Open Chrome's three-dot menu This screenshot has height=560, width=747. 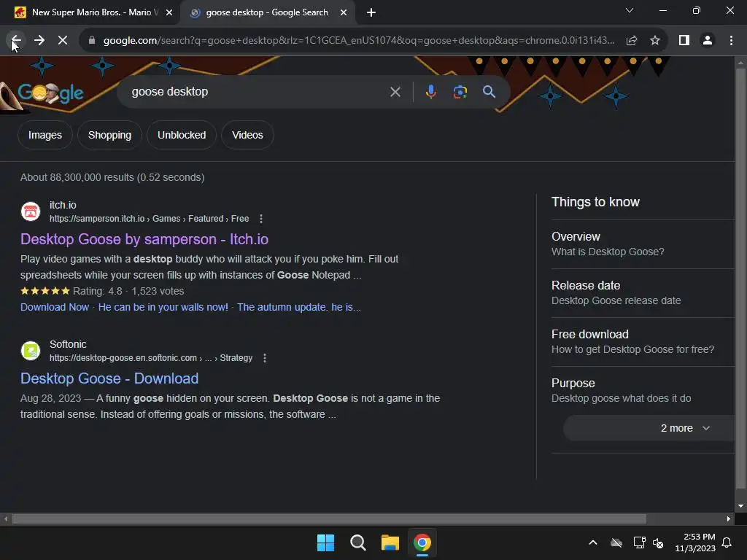(731, 41)
